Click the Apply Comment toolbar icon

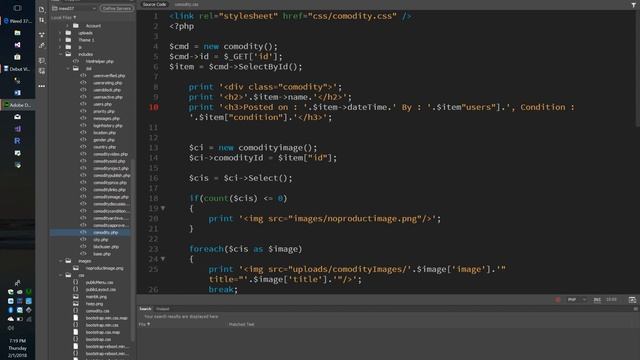click(x=42, y=60)
